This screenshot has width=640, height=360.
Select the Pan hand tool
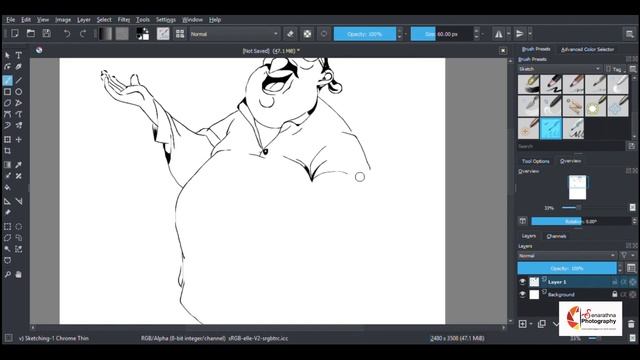tap(19, 274)
